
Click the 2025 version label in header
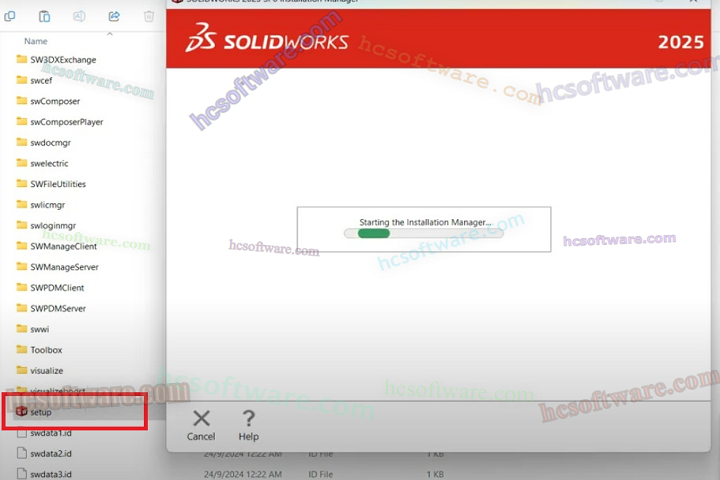coord(681,42)
